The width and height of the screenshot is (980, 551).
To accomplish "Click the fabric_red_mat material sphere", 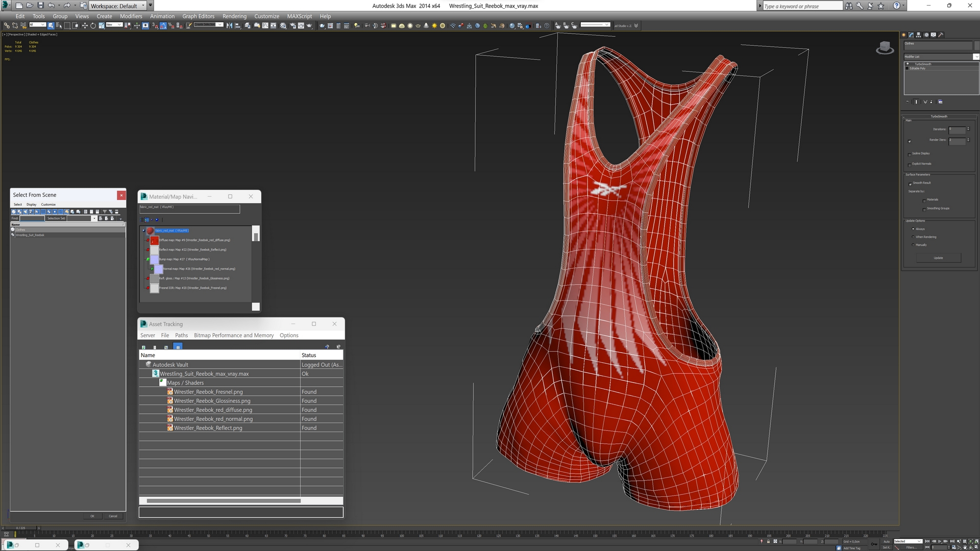I will pyautogui.click(x=150, y=231).
